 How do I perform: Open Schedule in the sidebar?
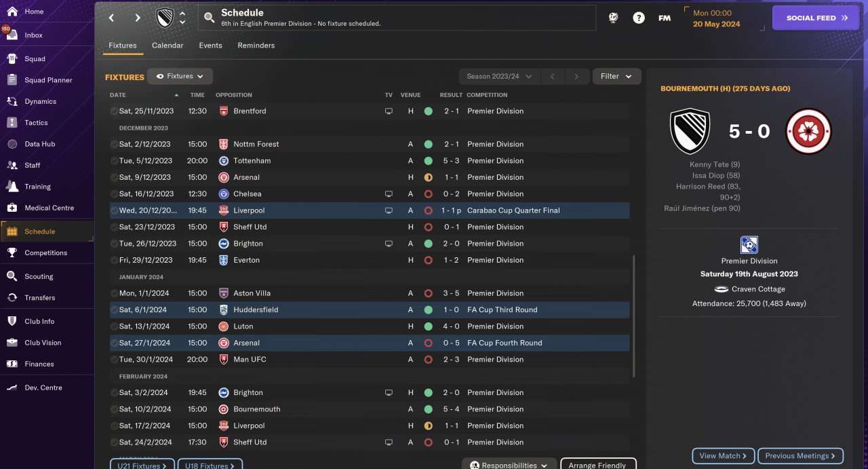[x=47, y=231]
